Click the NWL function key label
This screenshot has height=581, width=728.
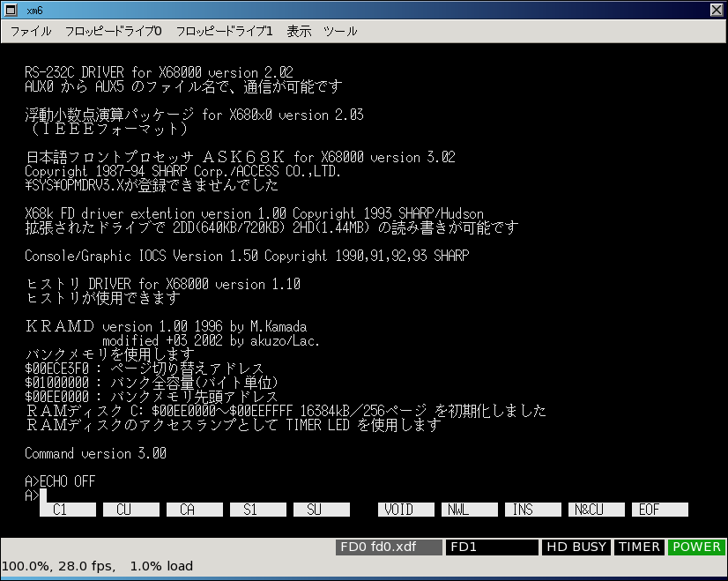470,510
